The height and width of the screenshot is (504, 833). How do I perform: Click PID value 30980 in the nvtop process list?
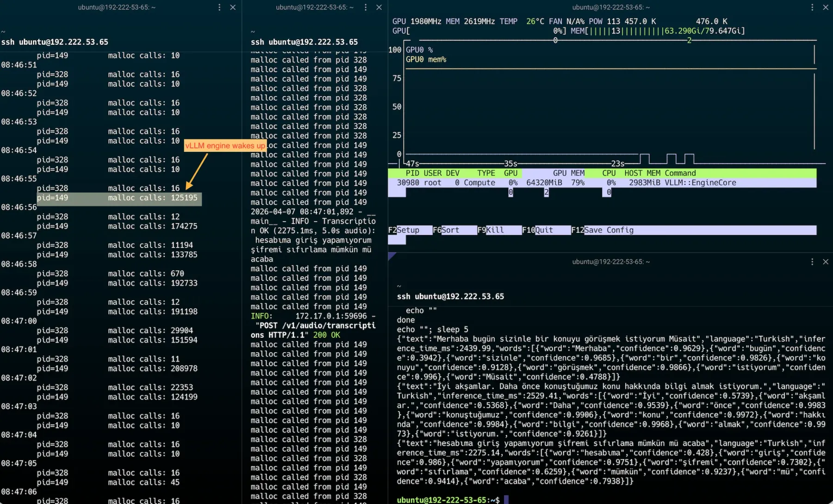click(408, 183)
